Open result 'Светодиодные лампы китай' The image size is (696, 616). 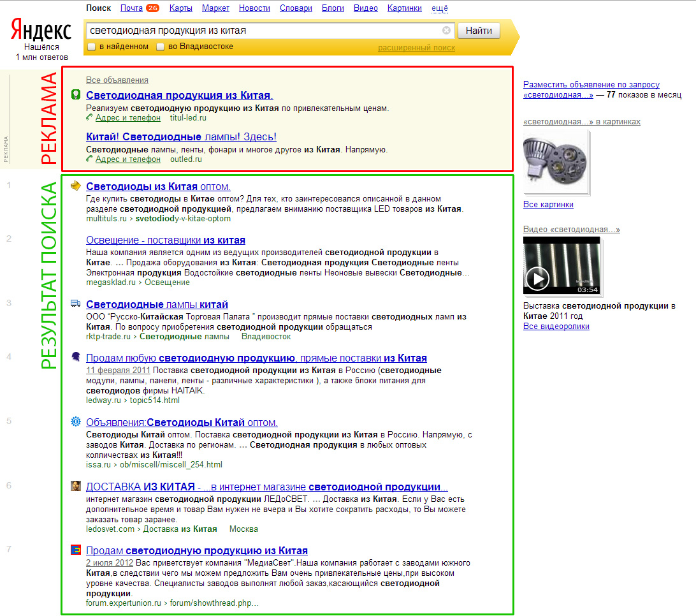[157, 305]
